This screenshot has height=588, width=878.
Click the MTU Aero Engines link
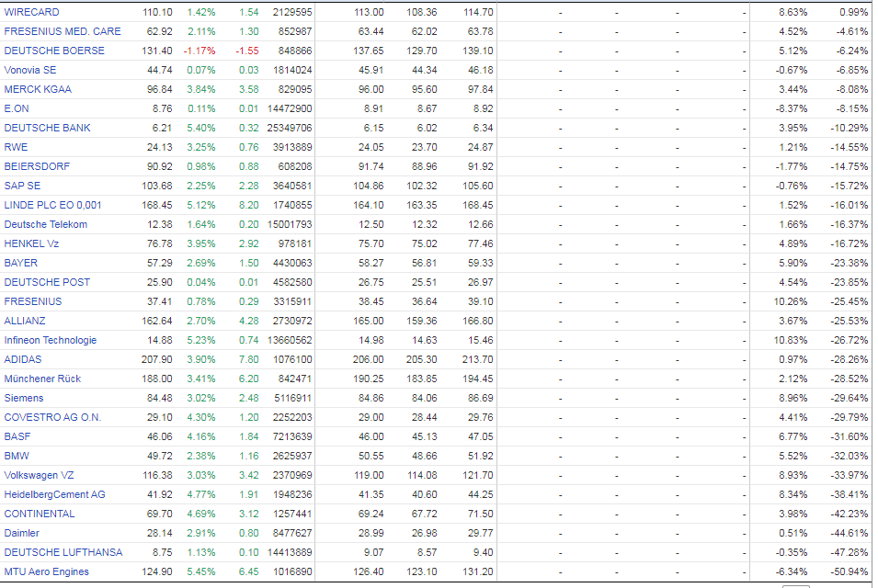[x=47, y=571]
